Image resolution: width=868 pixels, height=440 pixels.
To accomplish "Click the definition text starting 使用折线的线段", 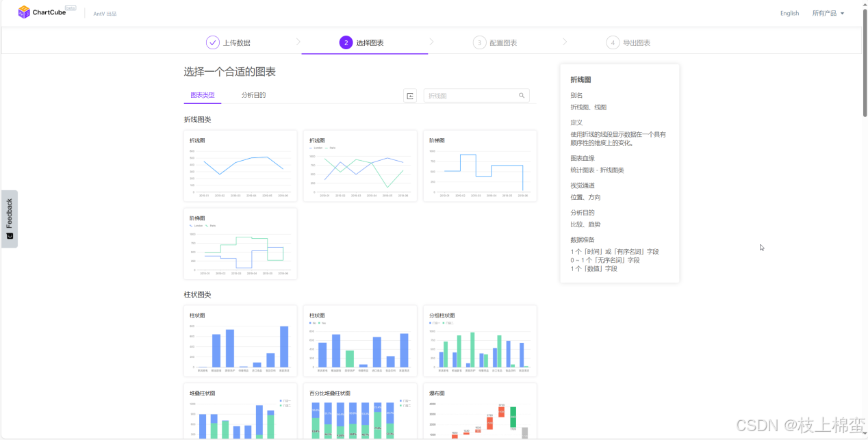I will tap(618, 139).
